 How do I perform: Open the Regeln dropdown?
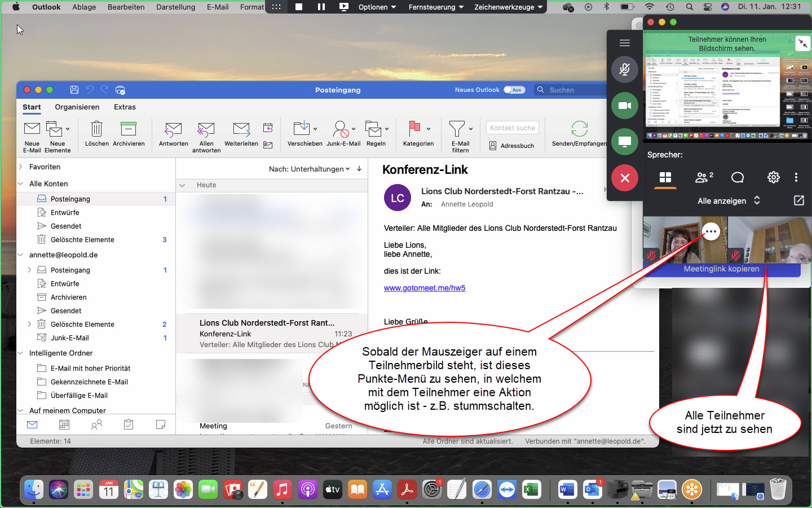(387, 129)
